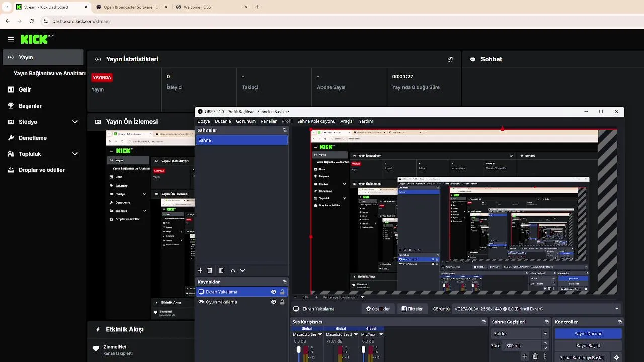The height and width of the screenshot is (362, 644).
Task: Open the browser tab search dropdown
Action: pyautogui.click(x=7, y=7)
